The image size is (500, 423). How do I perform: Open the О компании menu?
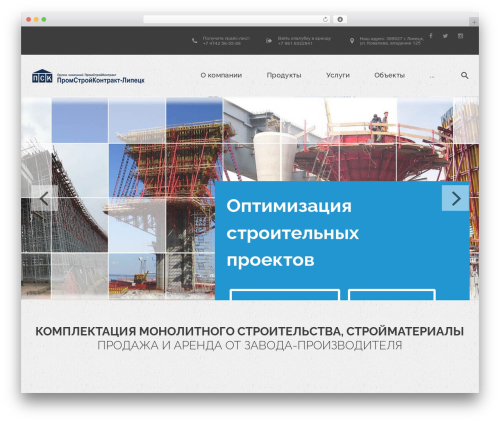(x=221, y=75)
